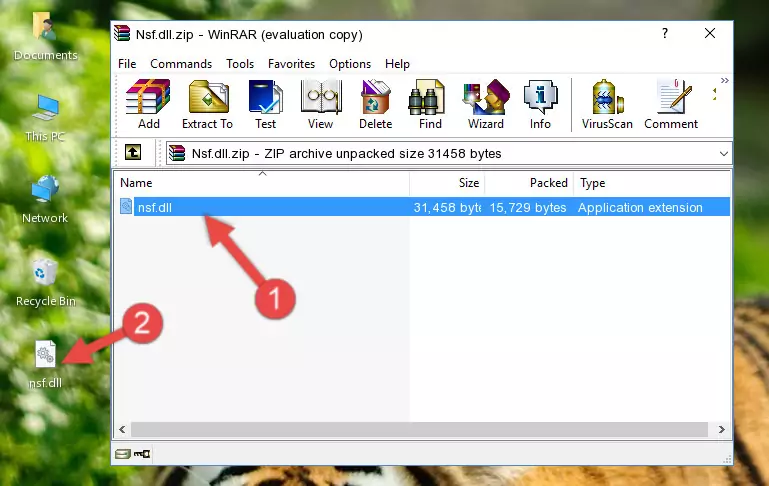769x486 pixels.
Task: Open the Commands menu
Action: point(181,64)
